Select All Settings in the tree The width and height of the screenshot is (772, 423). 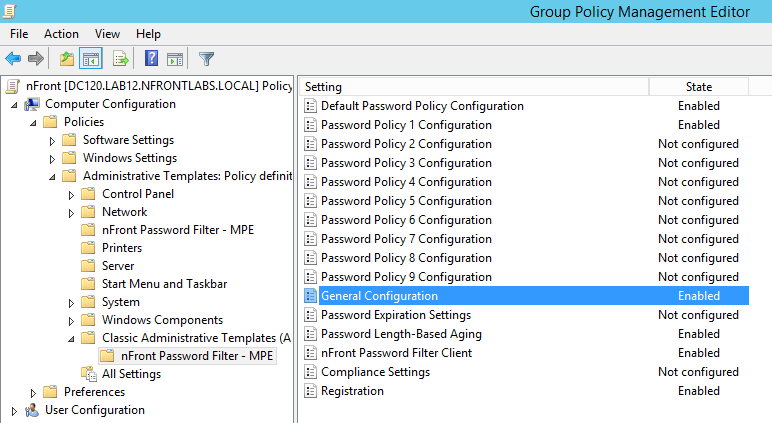coord(131,374)
